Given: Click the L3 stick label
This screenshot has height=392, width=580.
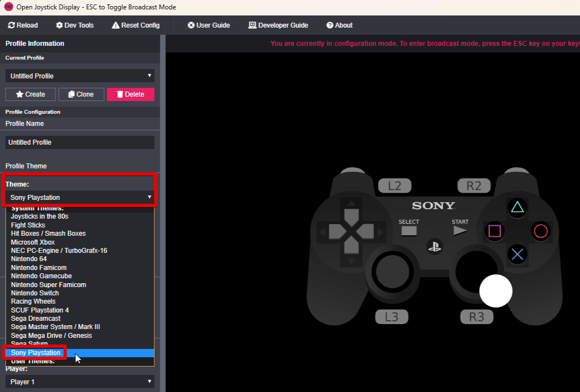Looking at the screenshot, I should [x=392, y=317].
